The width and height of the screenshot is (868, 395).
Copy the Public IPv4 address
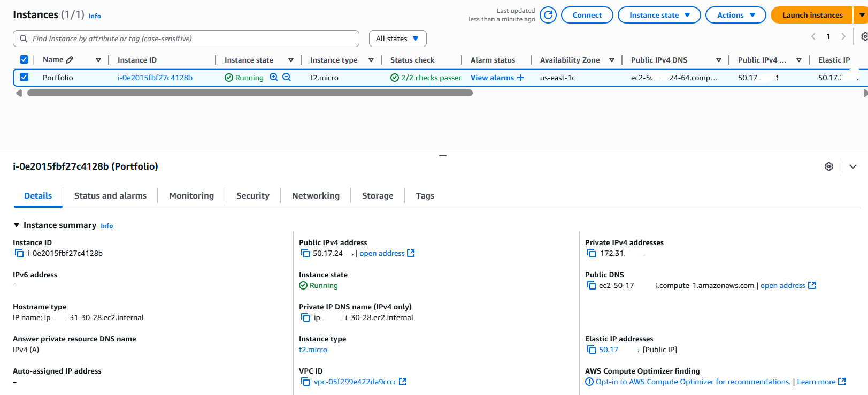click(305, 253)
